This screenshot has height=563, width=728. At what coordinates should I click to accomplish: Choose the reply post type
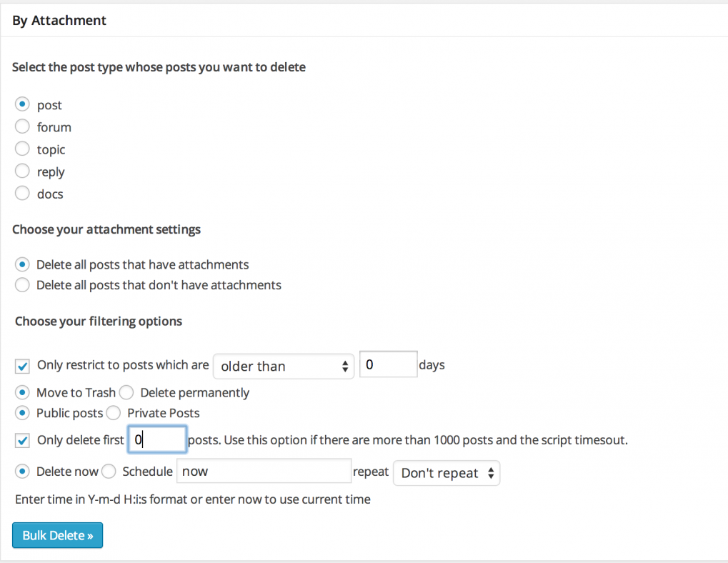(x=21, y=171)
